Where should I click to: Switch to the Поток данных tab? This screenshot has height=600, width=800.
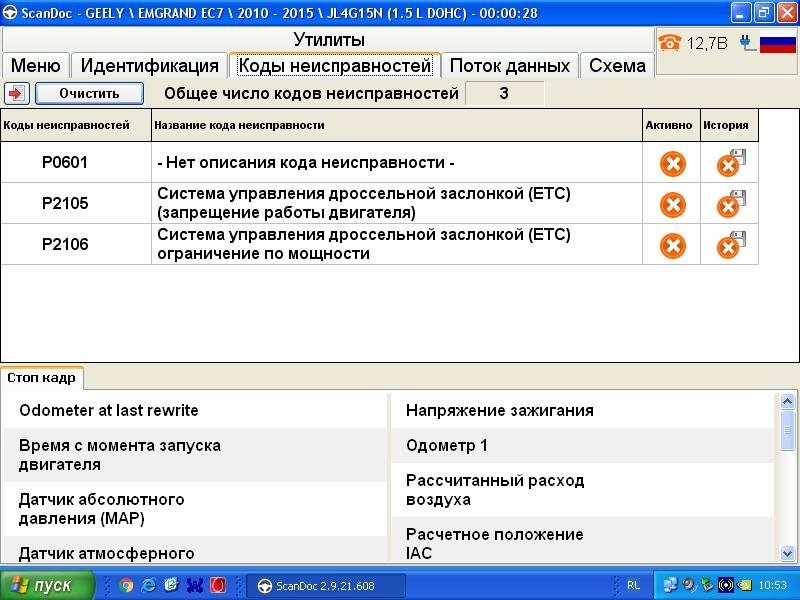(x=509, y=65)
